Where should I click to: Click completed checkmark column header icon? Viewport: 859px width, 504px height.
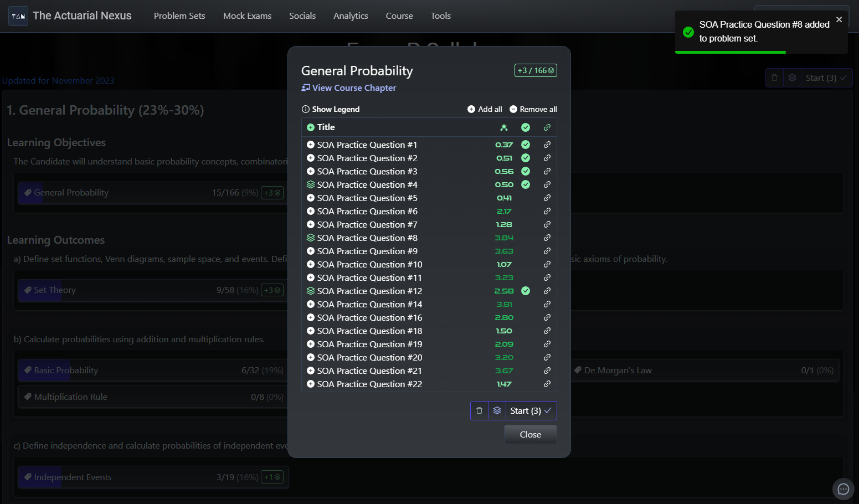coord(526,127)
